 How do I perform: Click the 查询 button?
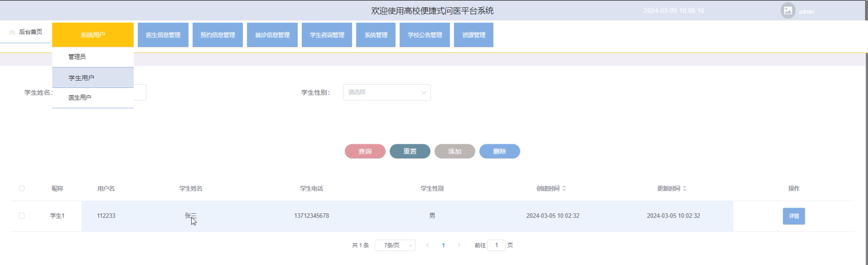point(365,151)
